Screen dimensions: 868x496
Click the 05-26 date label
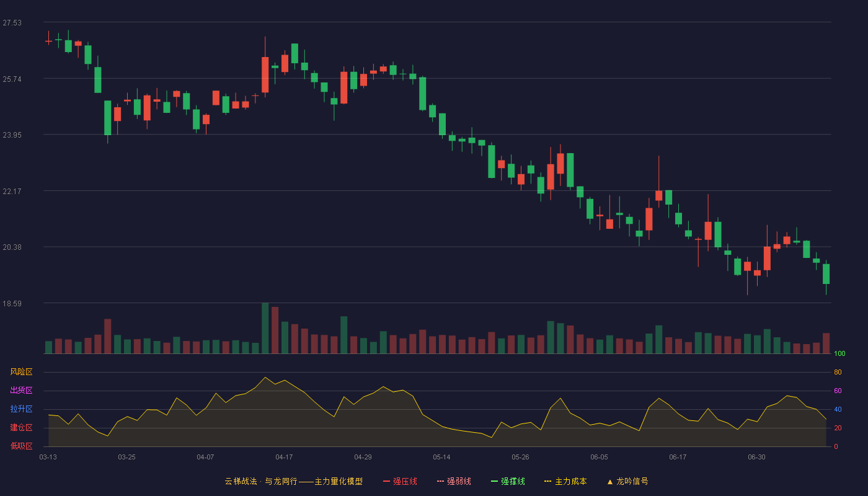(520, 457)
